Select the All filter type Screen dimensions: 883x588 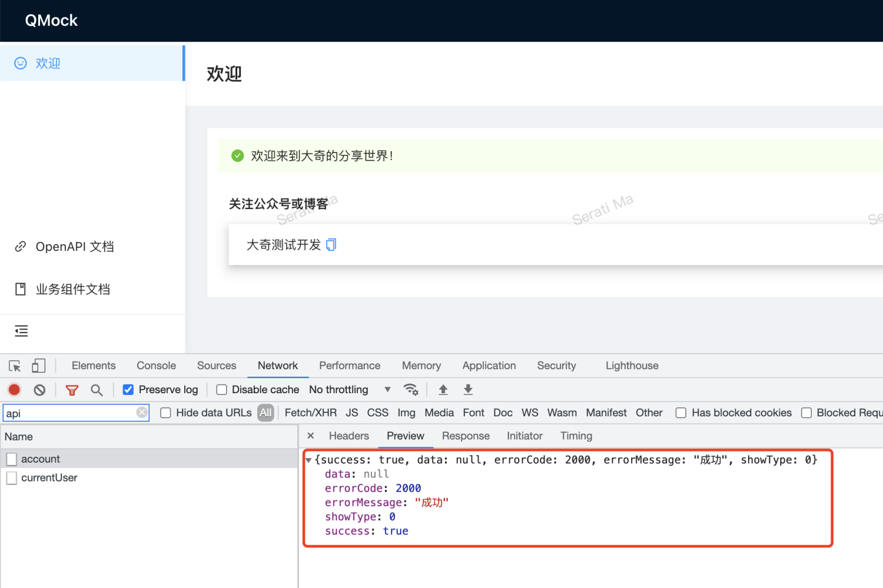(266, 413)
